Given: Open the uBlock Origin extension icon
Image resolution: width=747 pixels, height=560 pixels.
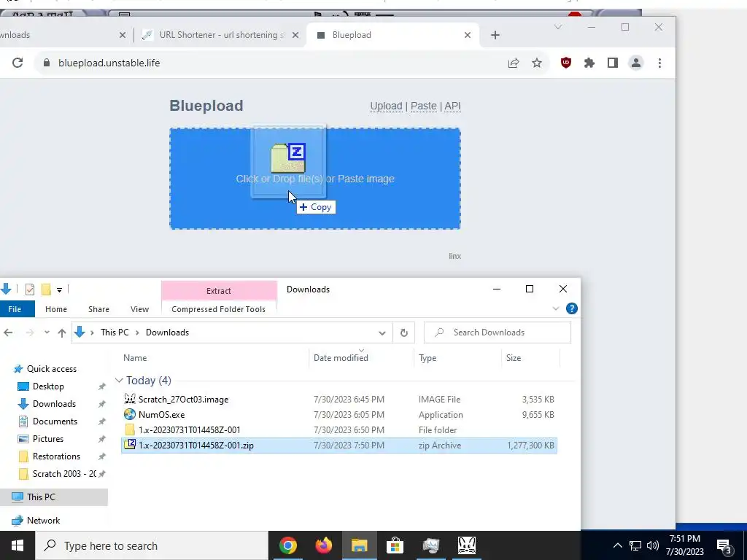Looking at the screenshot, I should [x=565, y=63].
